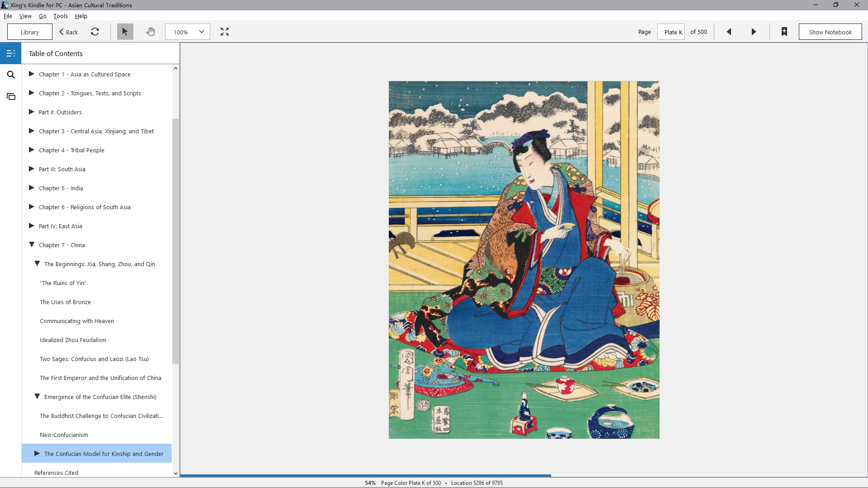Go to Idealized Zhou Feudalism

click(x=73, y=340)
